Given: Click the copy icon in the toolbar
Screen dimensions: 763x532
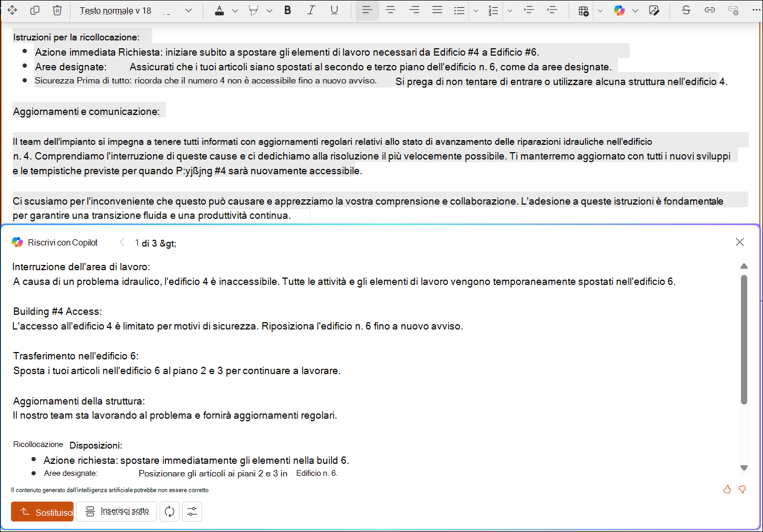Looking at the screenshot, I should click(35, 10).
